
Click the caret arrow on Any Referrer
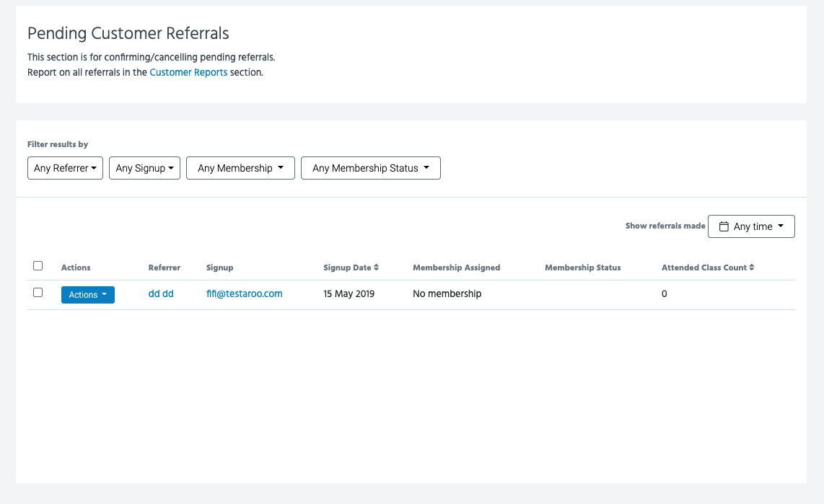94,168
